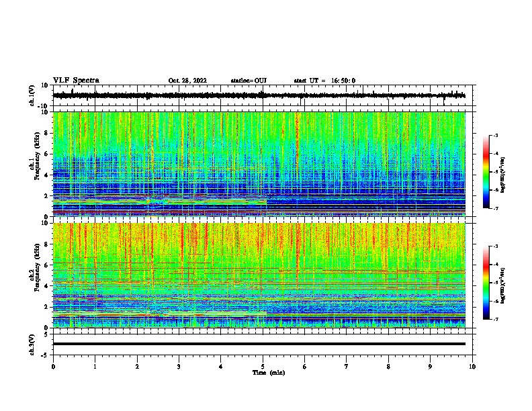
Task: Click the "5" tick on ch.3(V) axis
Action: [x=47, y=334]
